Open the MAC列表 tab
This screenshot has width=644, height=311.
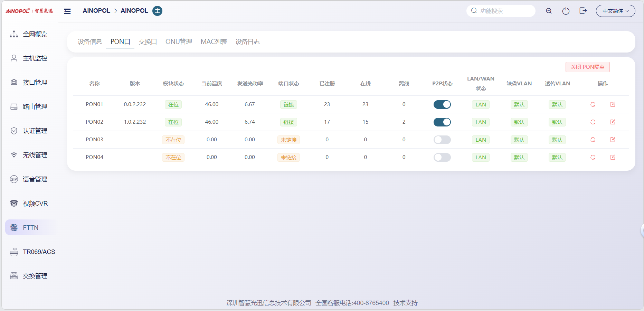214,42
